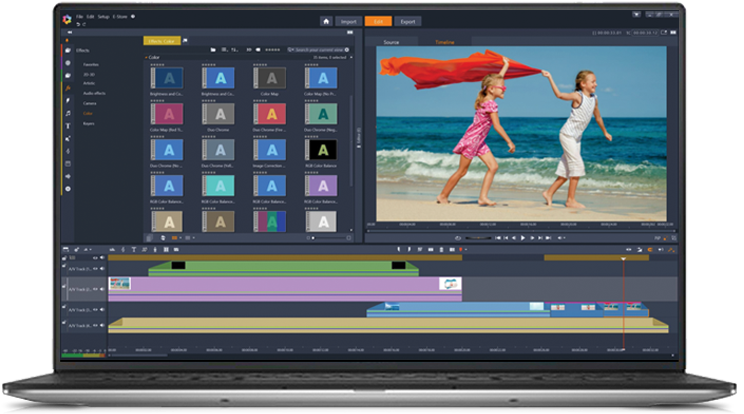Mute audio speaker of A/V Track 4

102,325
